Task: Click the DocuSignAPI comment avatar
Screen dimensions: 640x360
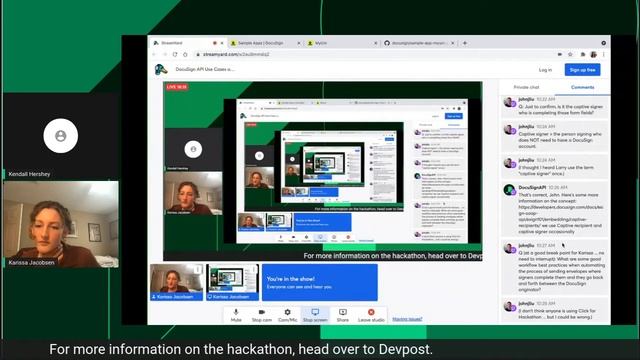Action: click(x=509, y=189)
